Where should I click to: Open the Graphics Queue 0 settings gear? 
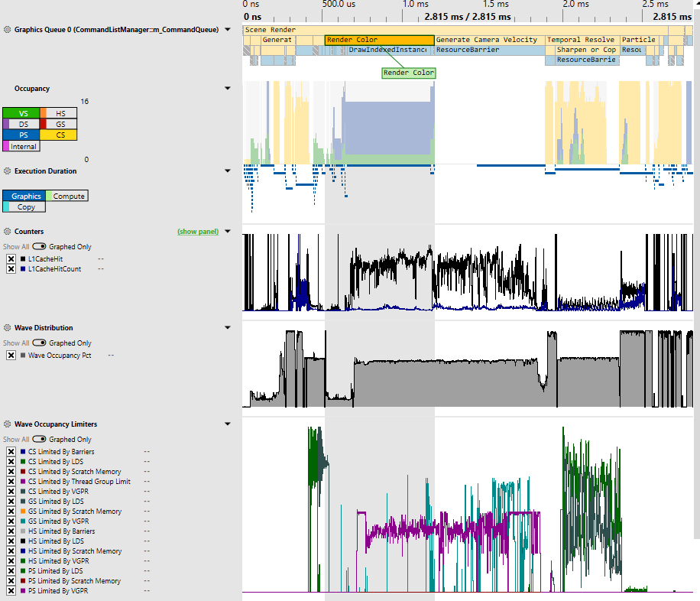(6, 28)
